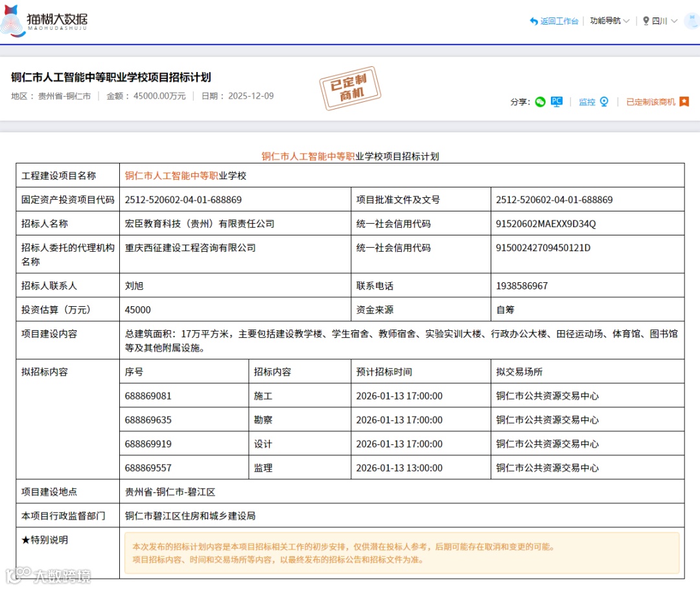Click funding source 自筹
Viewport: 700px width, 589px height.
[505, 309]
